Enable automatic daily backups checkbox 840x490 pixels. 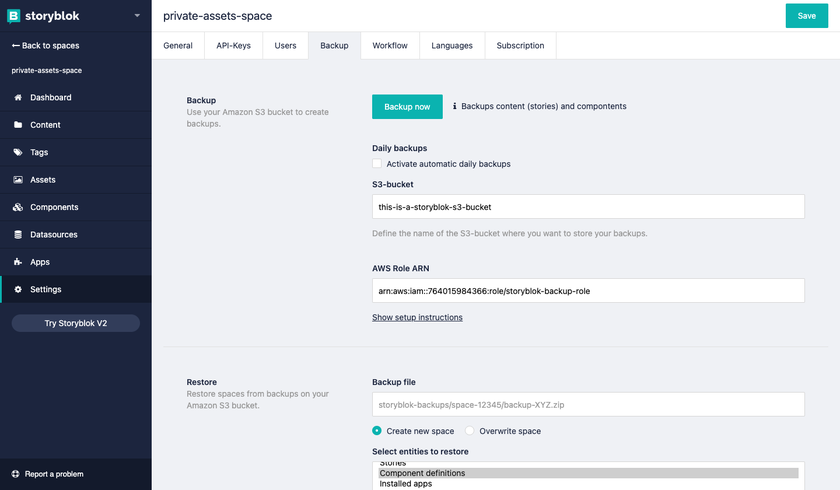click(x=377, y=163)
